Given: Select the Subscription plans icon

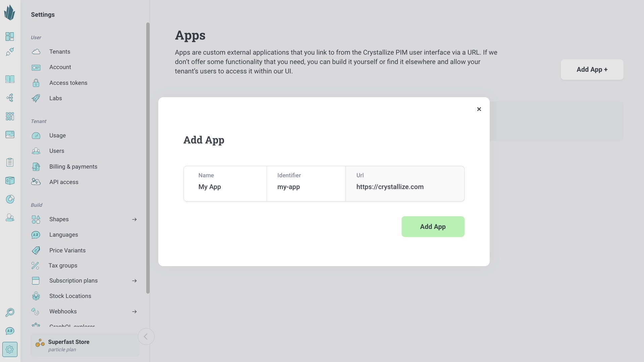Looking at the screenshot, I should point(36,281).
